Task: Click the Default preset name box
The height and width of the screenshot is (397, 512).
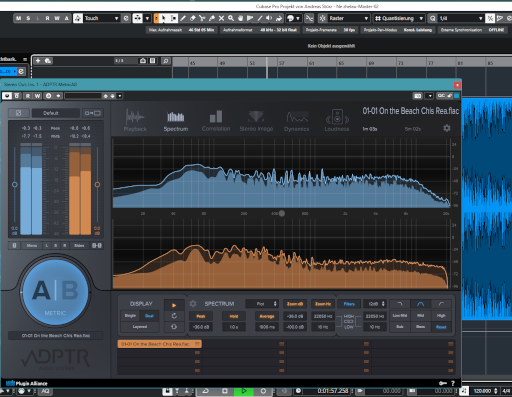Action: pyautogui.click(x=56, y=113)
